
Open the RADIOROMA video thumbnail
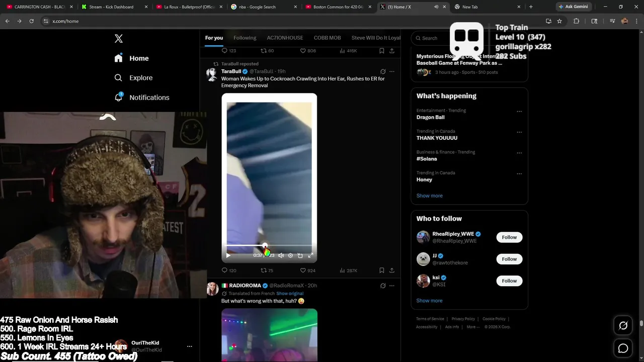point(269,335)
